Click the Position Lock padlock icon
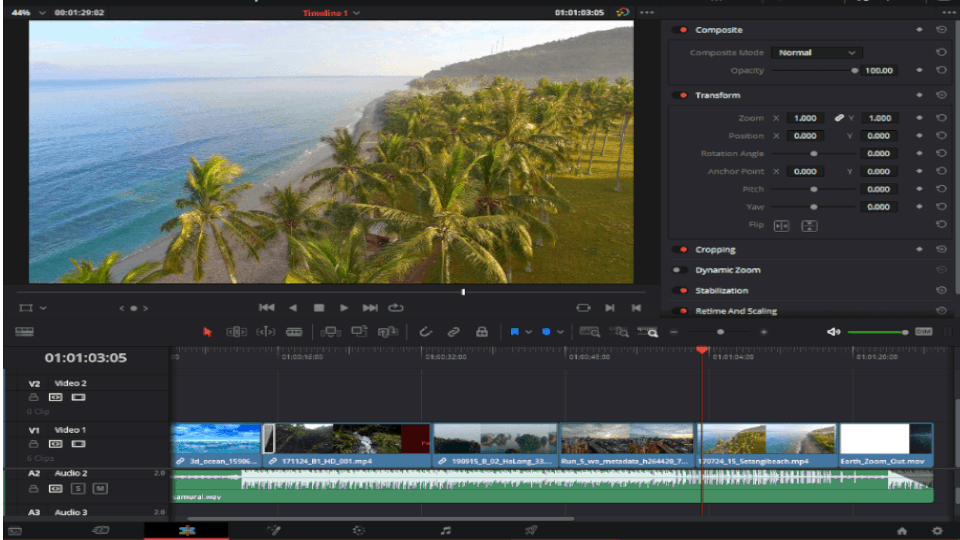The height and width of the screenshot is (540, 960). pyautogui.click(x=481, y=332)
